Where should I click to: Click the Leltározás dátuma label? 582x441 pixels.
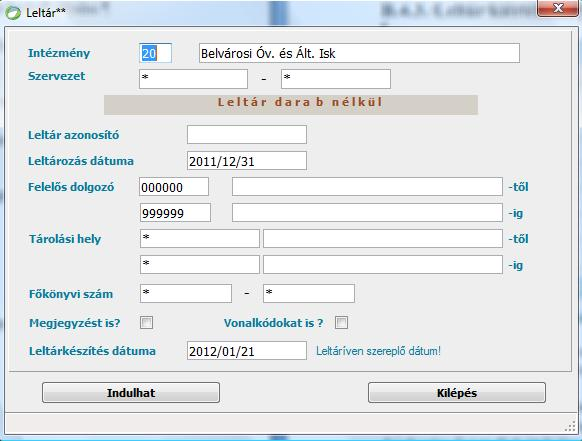click(81, 161)
